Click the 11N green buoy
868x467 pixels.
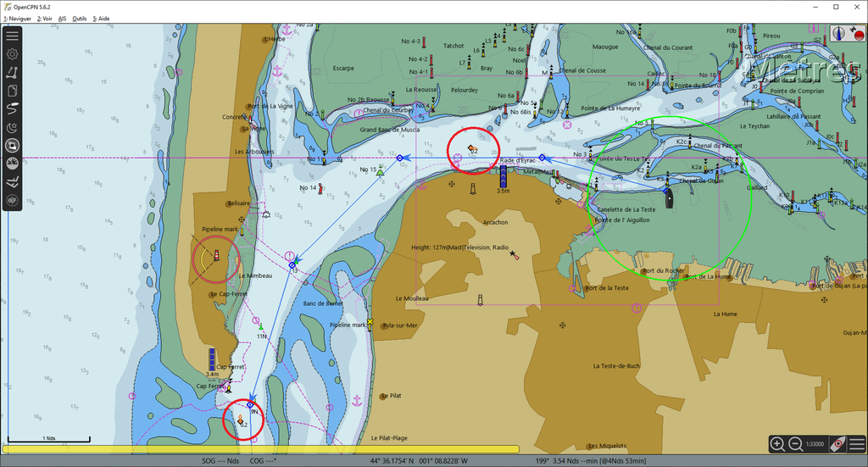pos(261,327)
